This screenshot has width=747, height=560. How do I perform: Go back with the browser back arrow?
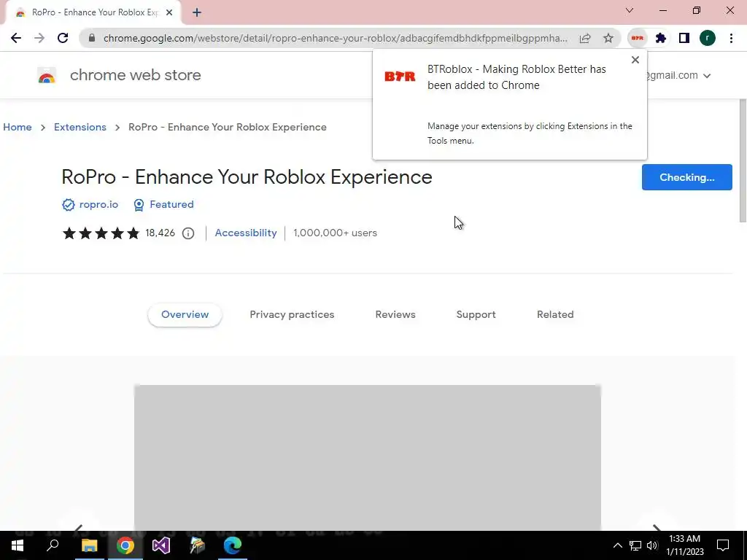(x=16, y=38)
